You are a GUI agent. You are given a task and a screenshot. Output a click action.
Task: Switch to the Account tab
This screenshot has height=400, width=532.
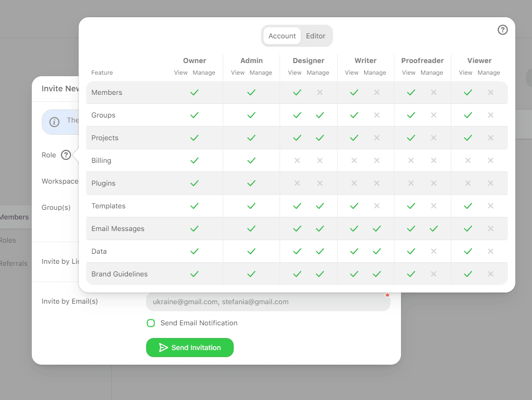(282, 36)
